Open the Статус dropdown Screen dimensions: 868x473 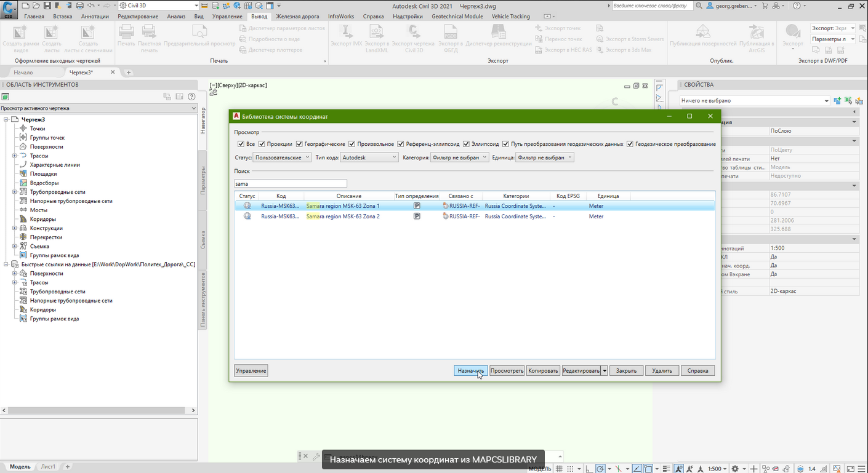point(283,157)
